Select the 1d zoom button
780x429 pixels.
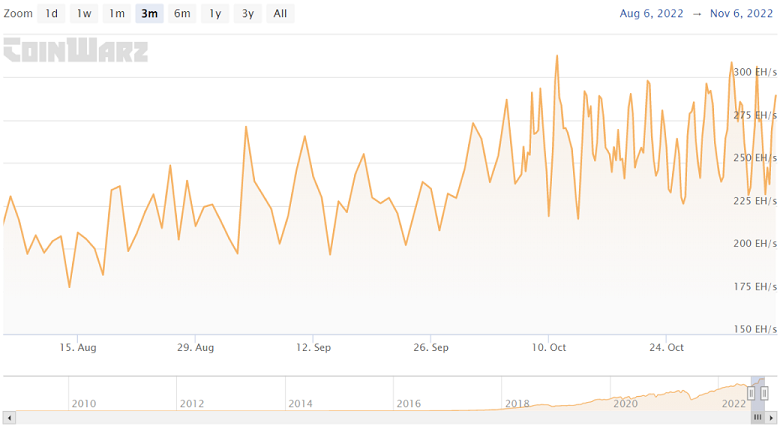pyautogui.click(x=51, y=14)
